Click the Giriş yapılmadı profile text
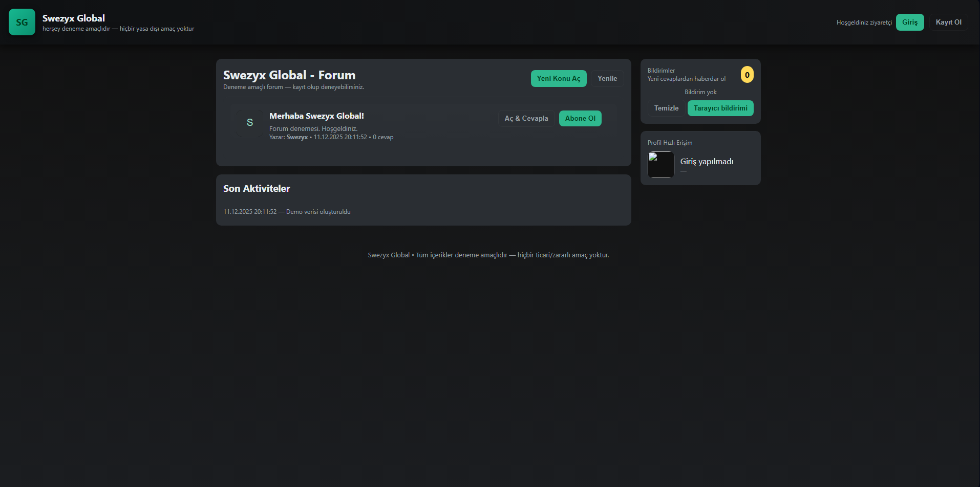The image size is (980, 487). pos(707,162)
